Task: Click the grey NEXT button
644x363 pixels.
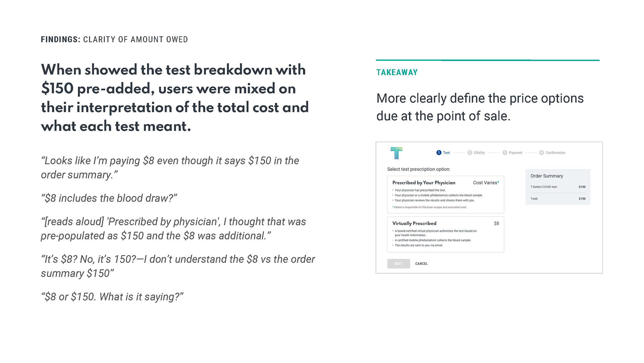Action: pyautogui.click(x=398, y=264)
